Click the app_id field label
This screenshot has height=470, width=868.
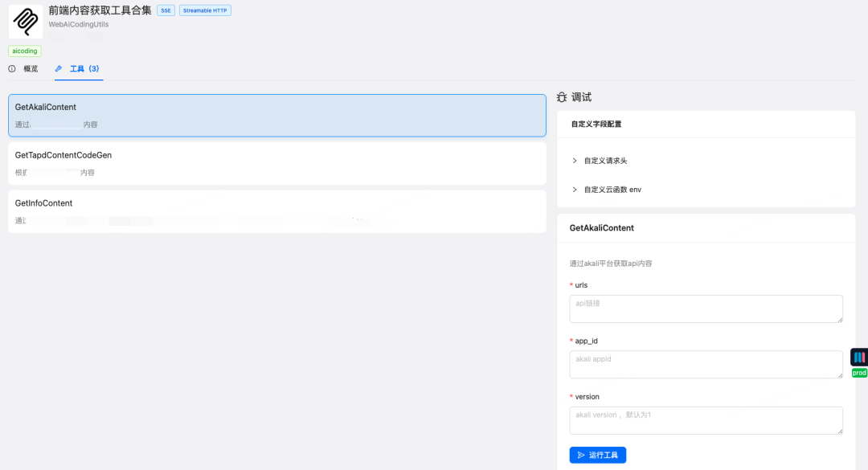coord(586,341)
